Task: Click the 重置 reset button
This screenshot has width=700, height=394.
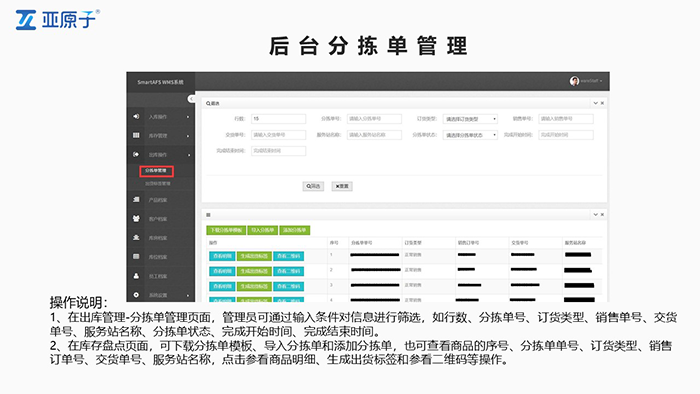Action: pyautogui.click(x=342, y=186)
